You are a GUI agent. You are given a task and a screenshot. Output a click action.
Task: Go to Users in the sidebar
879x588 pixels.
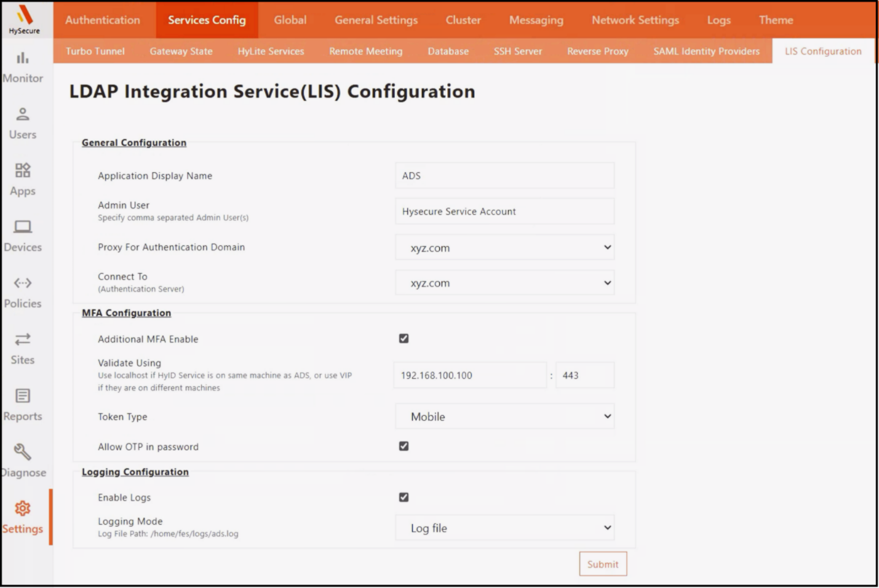[23, 114]
